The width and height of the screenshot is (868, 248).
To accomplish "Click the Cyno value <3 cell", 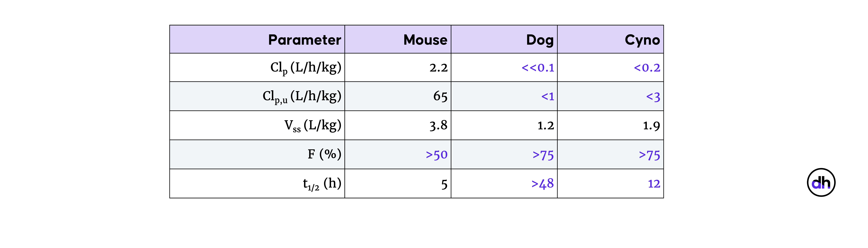I will 653,97.
